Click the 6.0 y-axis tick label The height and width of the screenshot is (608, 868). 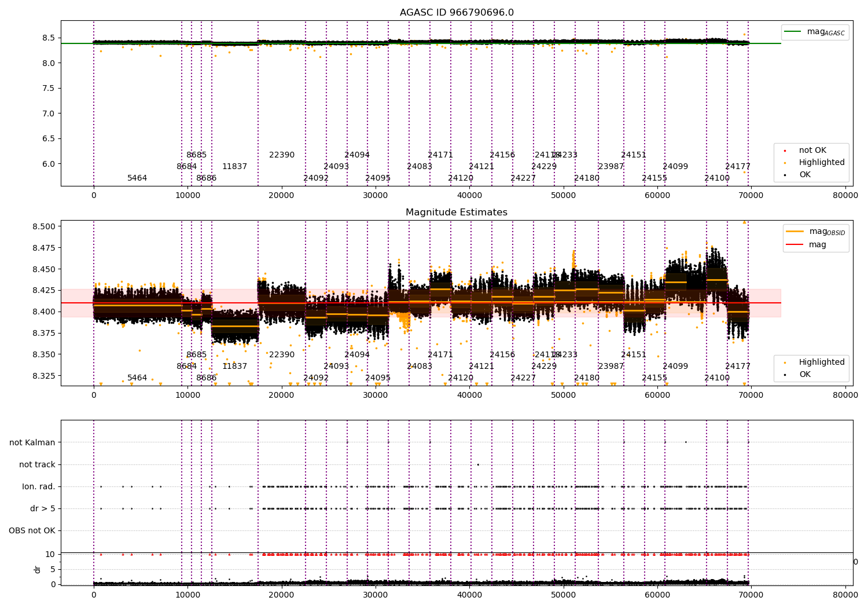[x=49, y=164]
